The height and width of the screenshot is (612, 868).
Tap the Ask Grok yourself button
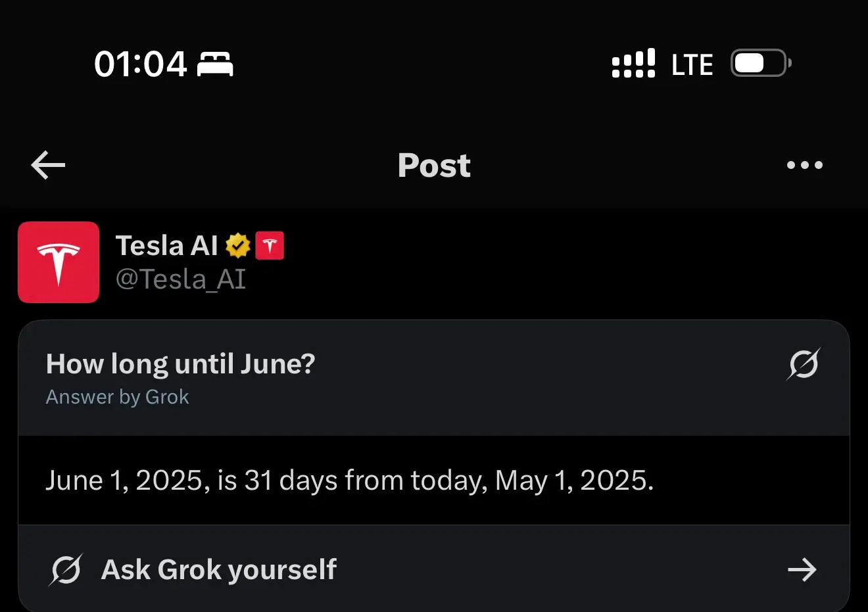point(434,569)
